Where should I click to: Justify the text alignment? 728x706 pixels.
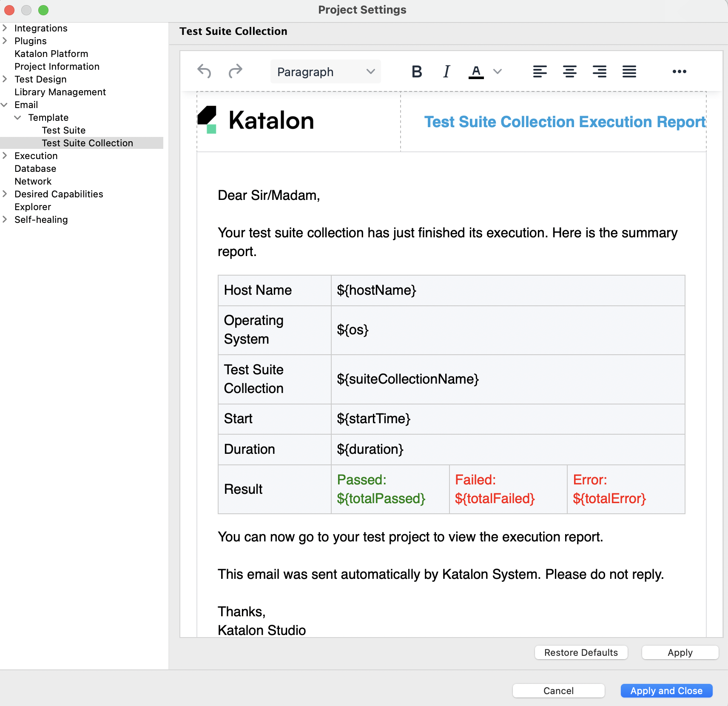pyautogui.click(x=629, y=71)
